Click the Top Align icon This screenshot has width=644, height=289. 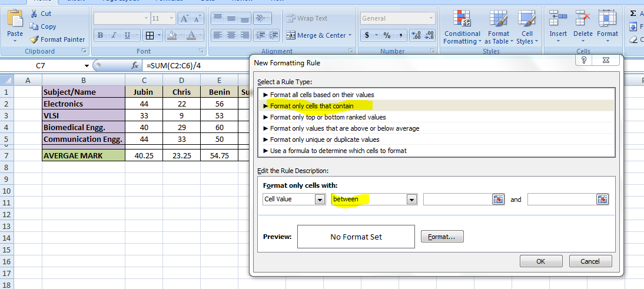pos(218,18)
